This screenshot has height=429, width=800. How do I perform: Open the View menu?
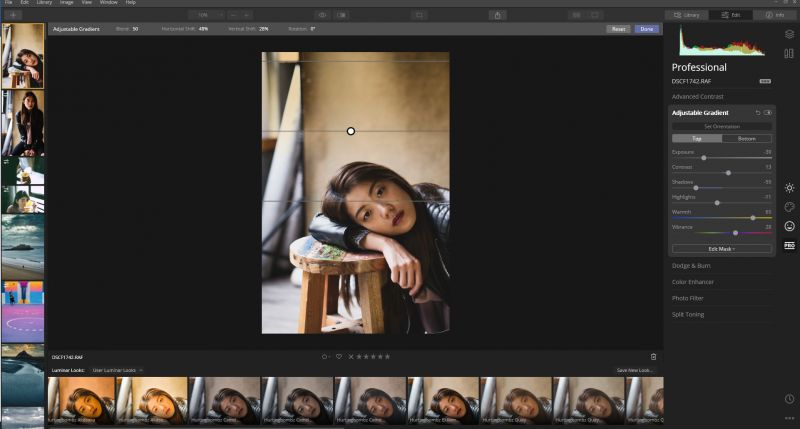tap(87, 3)
